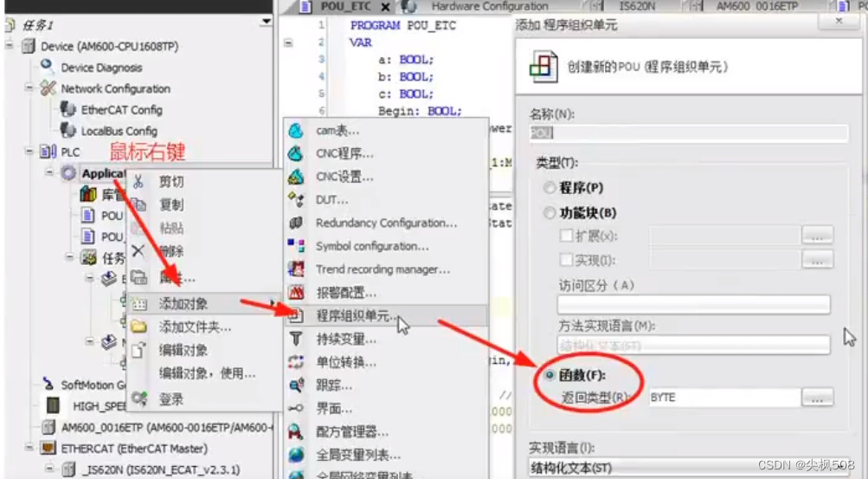Select the HIGH_SPEED device tree item

pos(100,406)
